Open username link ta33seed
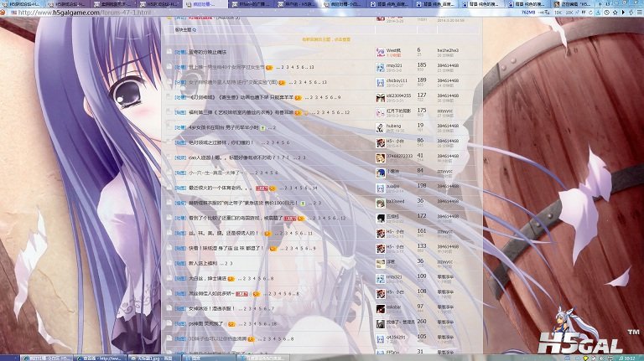Viewport: 644px width, 361px height. [395, 201]
